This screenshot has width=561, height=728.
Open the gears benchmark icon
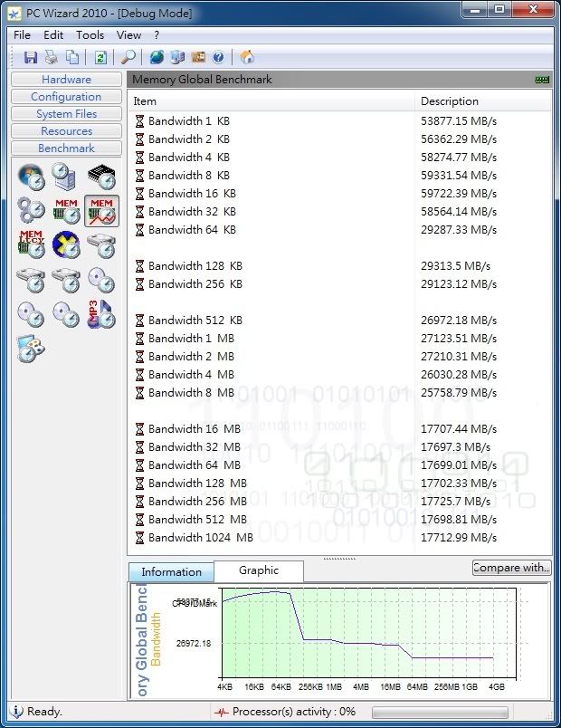[31, 210]
